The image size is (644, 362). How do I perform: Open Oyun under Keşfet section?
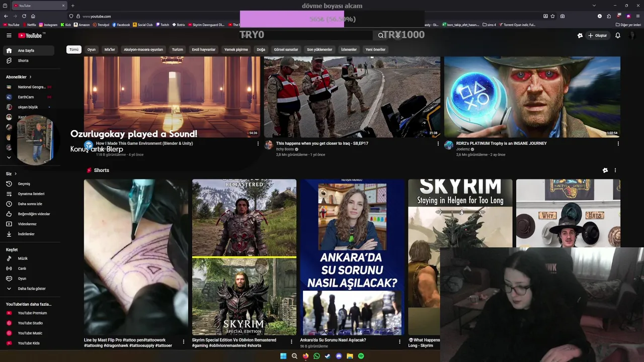coord(29,279)
